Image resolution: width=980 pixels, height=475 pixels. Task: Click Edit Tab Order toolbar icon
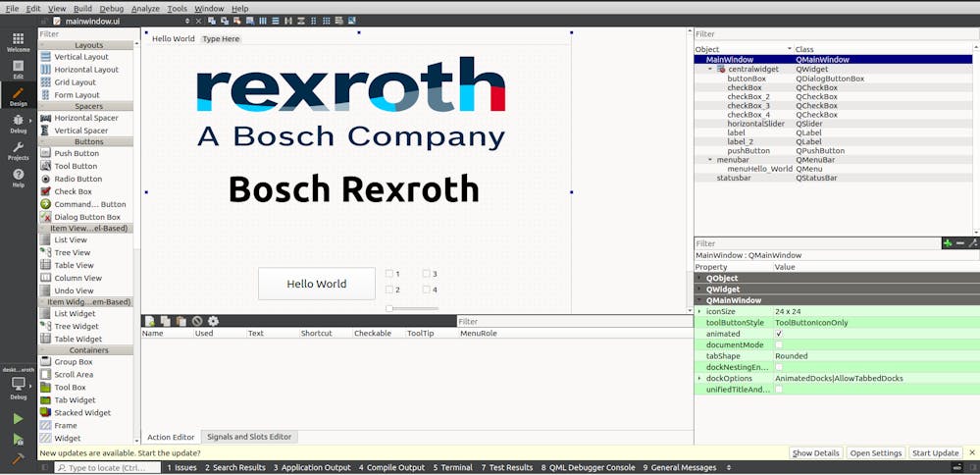coord(249,21)
